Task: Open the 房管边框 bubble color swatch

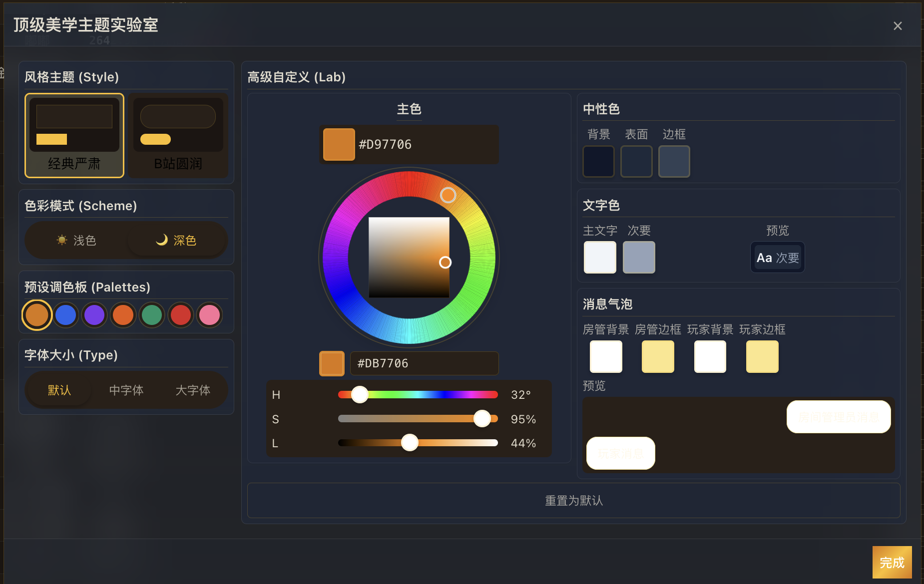Action: point(658,356)
